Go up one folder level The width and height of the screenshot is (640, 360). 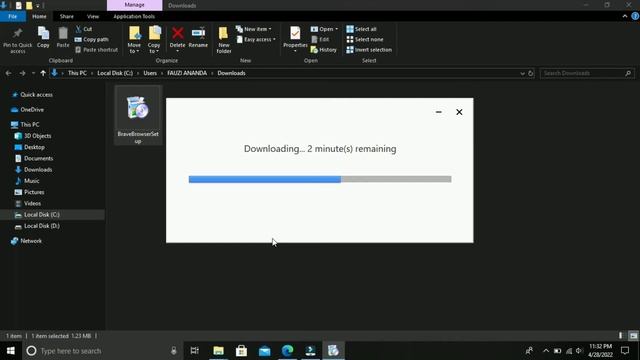point(43,73)
